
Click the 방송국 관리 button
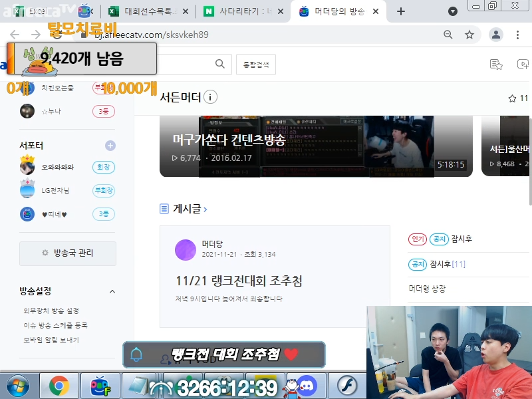pyautogui.click(x=68, y=253)
